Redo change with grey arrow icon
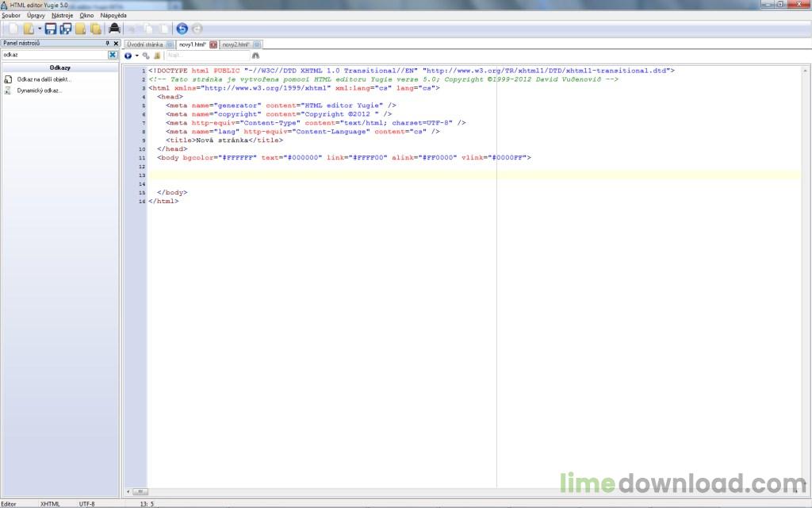The height and width of the screenshot is (508, 812). [x=197, y=29]
